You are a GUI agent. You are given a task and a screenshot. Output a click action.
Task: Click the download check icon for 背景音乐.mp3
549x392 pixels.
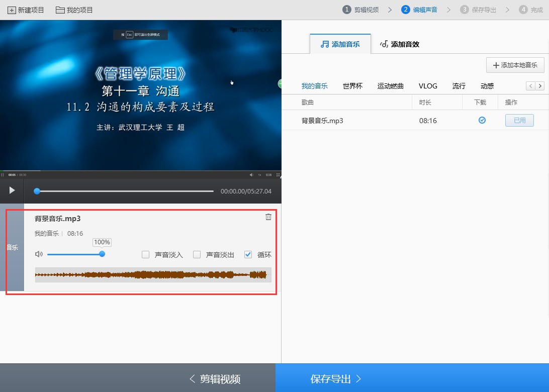pos(482,121)
